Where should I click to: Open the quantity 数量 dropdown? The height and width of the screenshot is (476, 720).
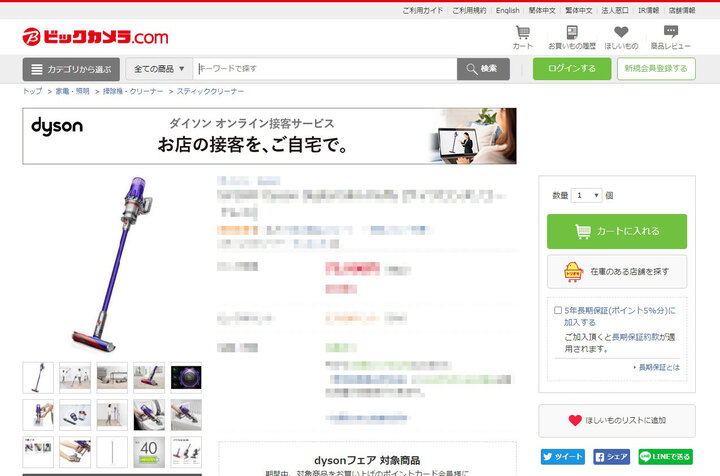click(x=586, y=196)
